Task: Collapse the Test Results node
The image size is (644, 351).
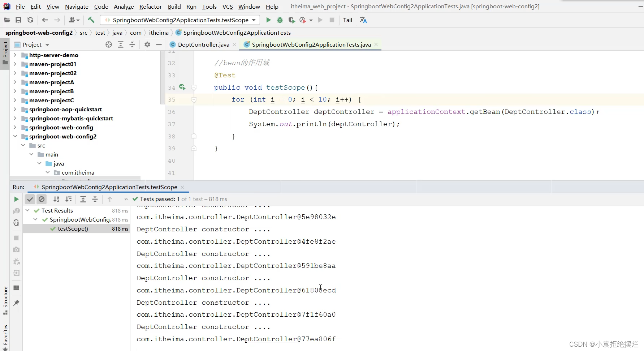Action: [x=27, y=210]
